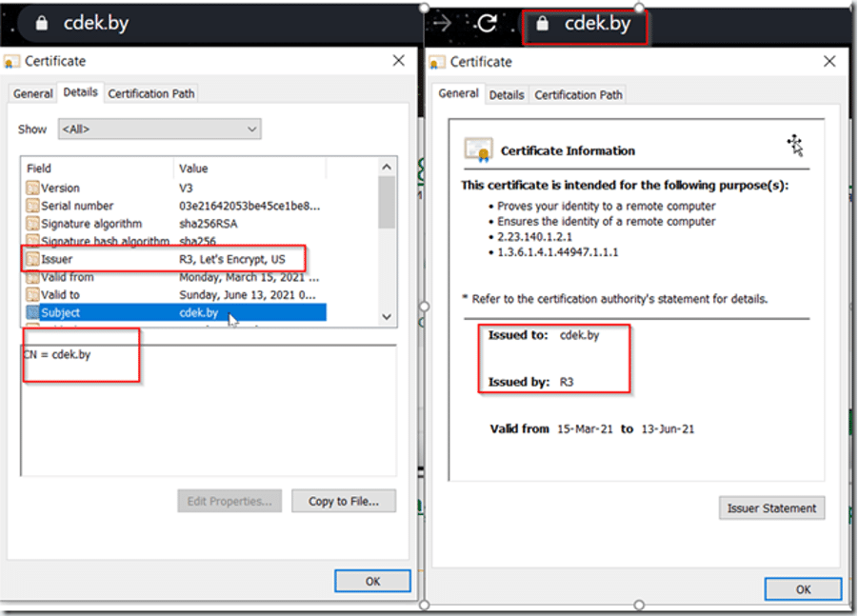Screen dimensions: 859x616
Task: Switch to Details tab in the right Certificate dialog
Action: [507, 95]
